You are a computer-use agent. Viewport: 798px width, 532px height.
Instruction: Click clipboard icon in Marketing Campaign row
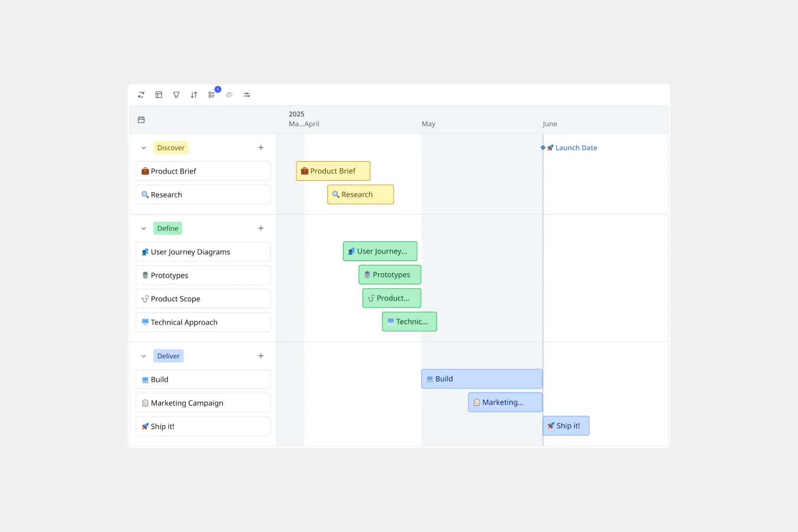point(145,403)
